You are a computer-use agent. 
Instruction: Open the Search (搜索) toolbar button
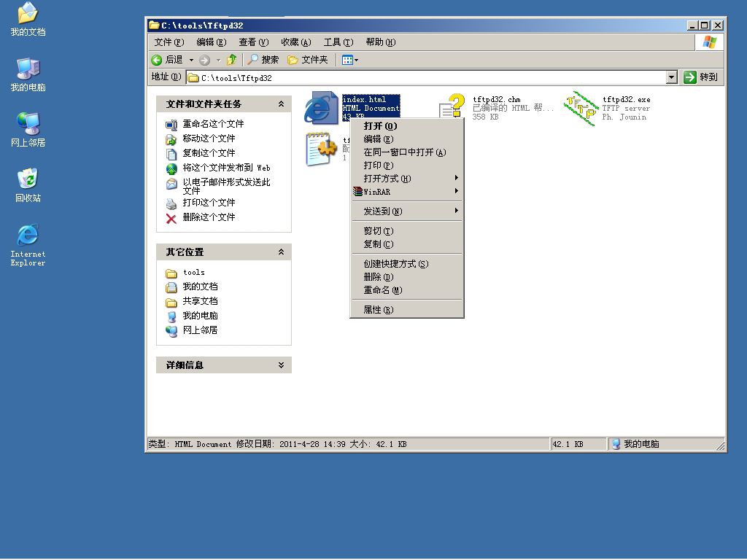263,60
